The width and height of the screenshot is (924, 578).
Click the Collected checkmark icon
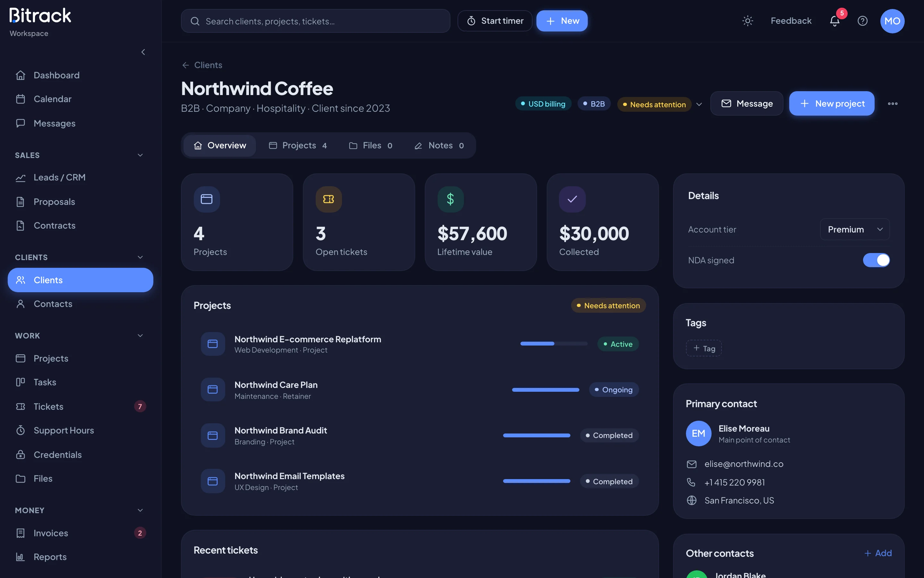point(572,199)
